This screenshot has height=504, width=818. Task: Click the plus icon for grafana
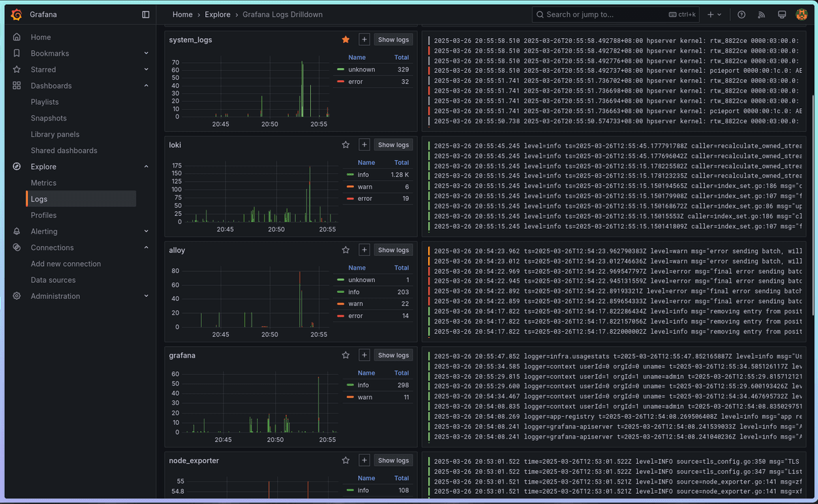pyautogui.click(x=364, y=356)
